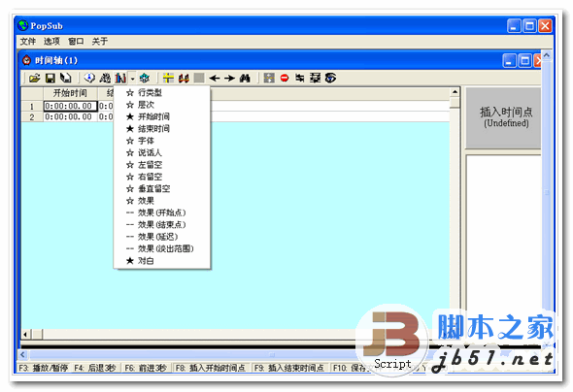
Task: Click the bottom window scrollbar left arrow
Action: [x=22, y=355]
